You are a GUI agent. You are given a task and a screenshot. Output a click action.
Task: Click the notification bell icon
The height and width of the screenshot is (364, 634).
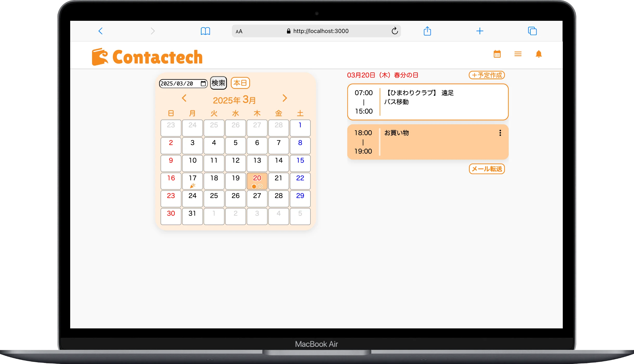point(539,54)
